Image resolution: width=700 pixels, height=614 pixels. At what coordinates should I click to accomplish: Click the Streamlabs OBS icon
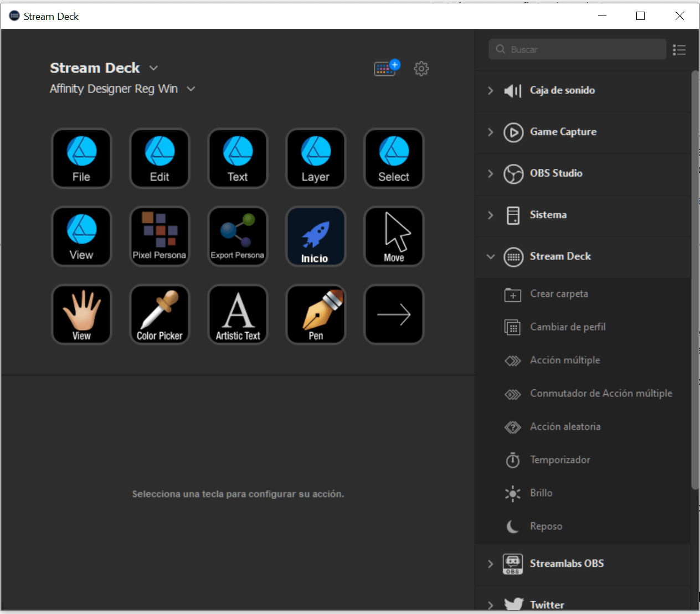point(513,564)
